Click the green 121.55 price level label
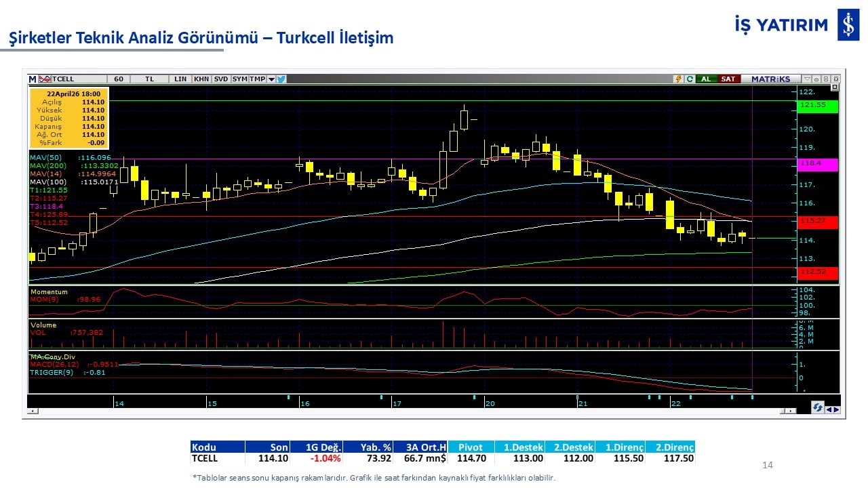Viewport: 868px width, 488px height. tap(818, 106)
